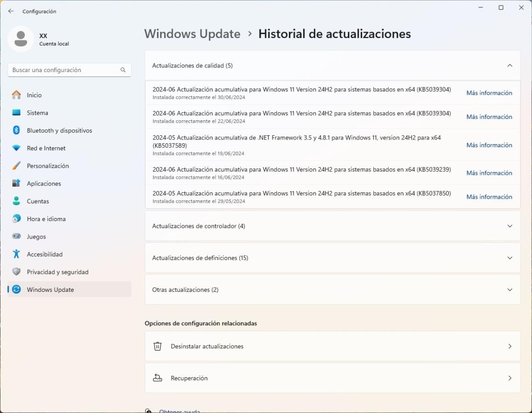Open Personalización section

69,166
